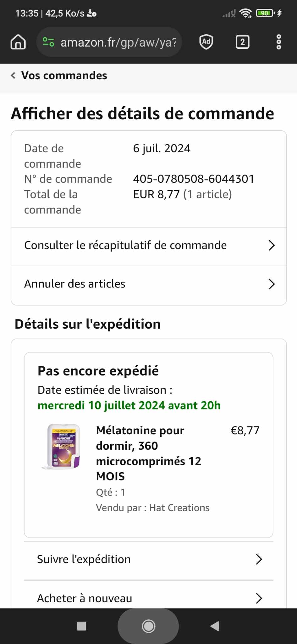The width and height of the screenshot is (297, 644).
Task: Tap the back chevron beside Vos commandes
Action: click(13, 75)
